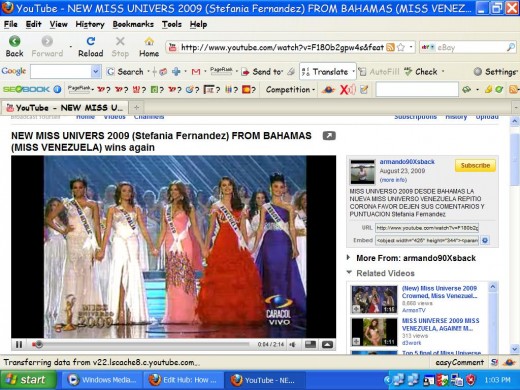Screen dimensions: 520x390
Task: Subscribe to armando90Xsback channel
Action: click(475, 165)
